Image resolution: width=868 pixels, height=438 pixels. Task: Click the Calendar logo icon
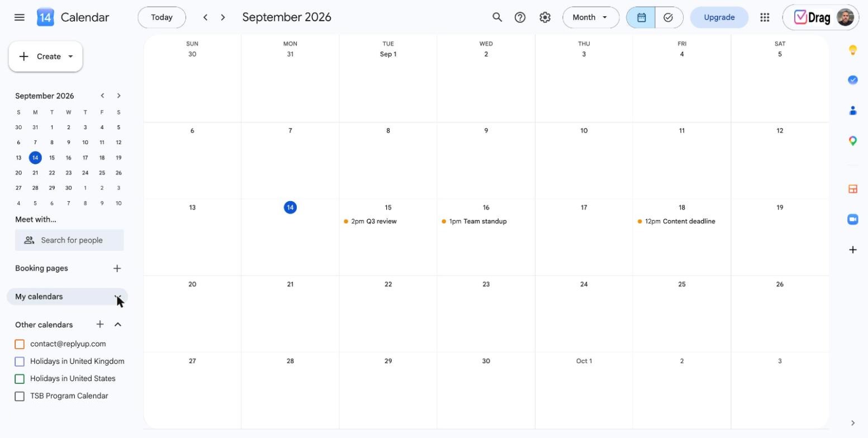click(45, 17)
